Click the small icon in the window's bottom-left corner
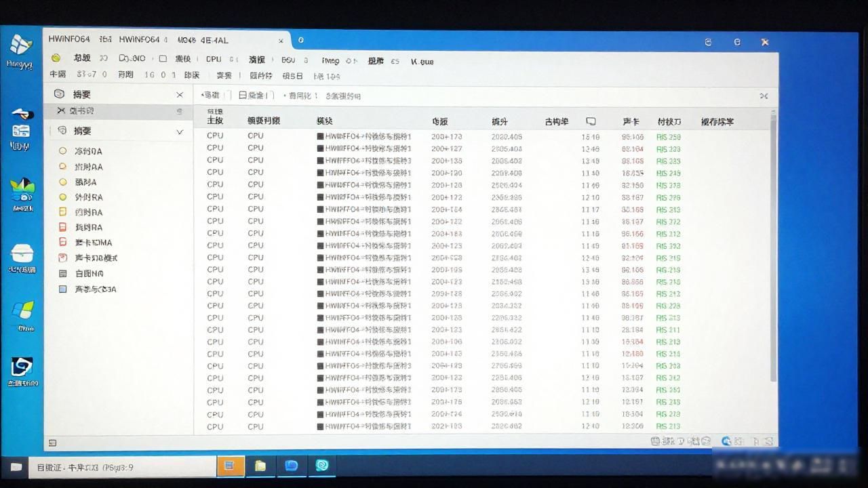868x488 pixels. [x=52, y=443]
